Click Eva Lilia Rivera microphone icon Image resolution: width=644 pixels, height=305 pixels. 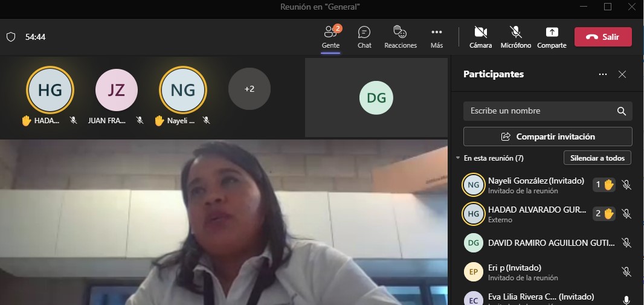point(626,300)
